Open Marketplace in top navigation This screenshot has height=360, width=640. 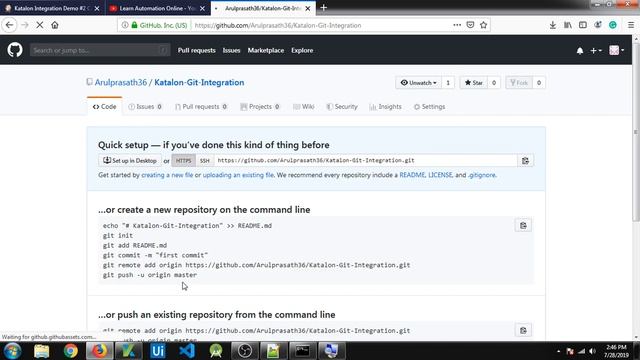click(x=266, y=50)
